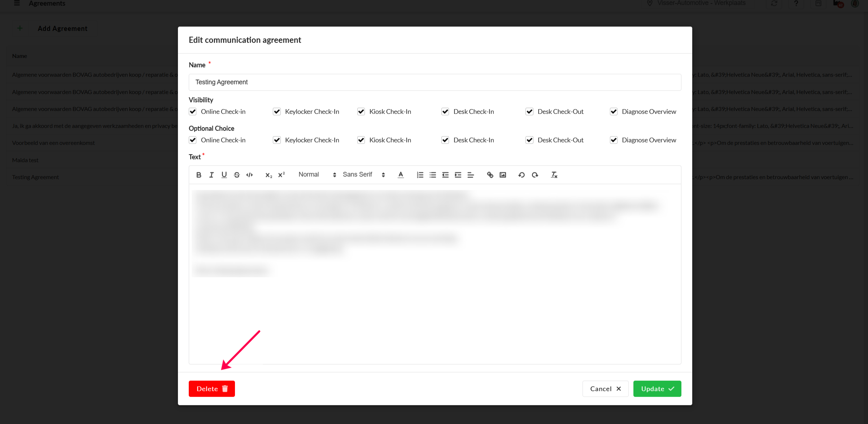Insert a hyperlink in the text
This screenshot has width=868, height=424.
(x=490, y=175)
